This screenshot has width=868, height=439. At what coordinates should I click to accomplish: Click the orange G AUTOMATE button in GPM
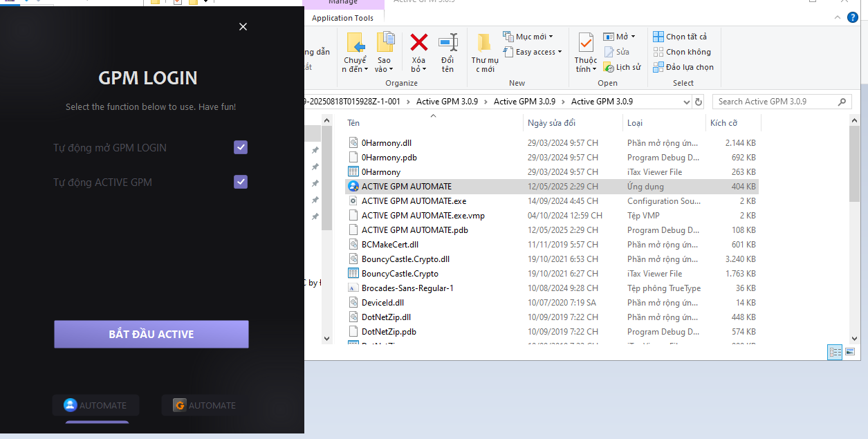click(x=205, y=405)
